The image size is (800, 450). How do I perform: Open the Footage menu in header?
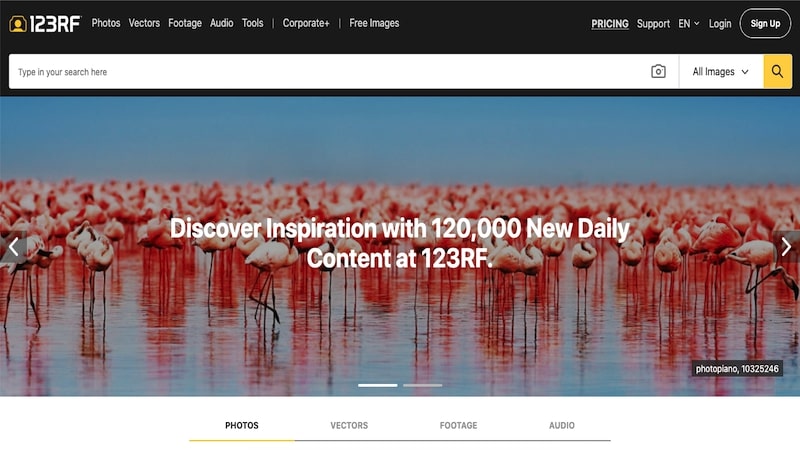pos(185,23)
